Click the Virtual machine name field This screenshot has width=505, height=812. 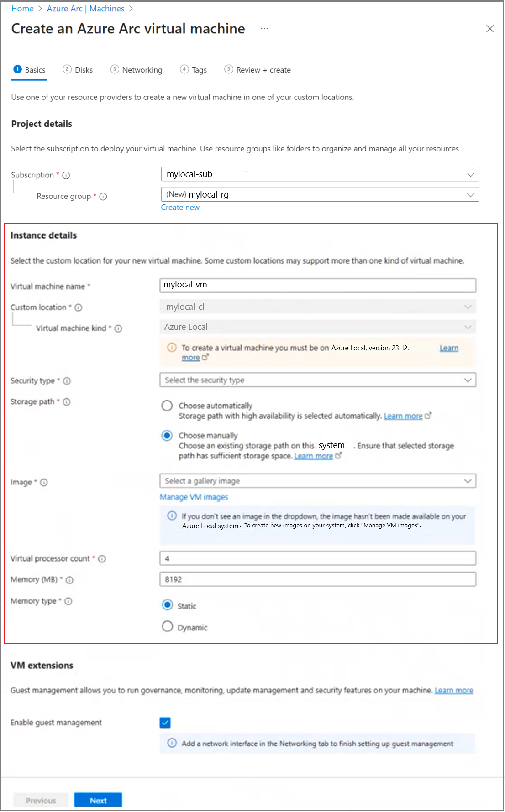[x=317, y=285]
